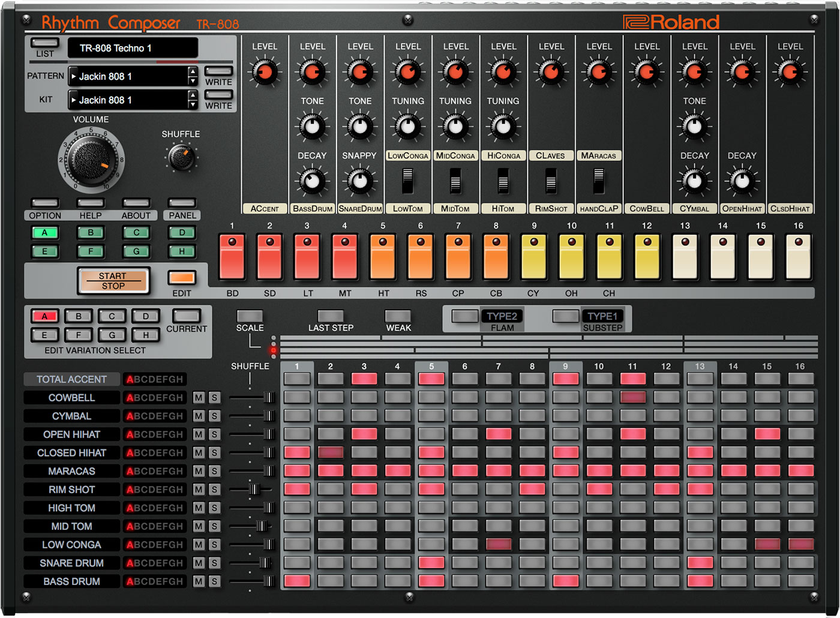Click the WEAK button
This screenshot has height=618, width=840.
pyautogui.click(x=398, y=316)
